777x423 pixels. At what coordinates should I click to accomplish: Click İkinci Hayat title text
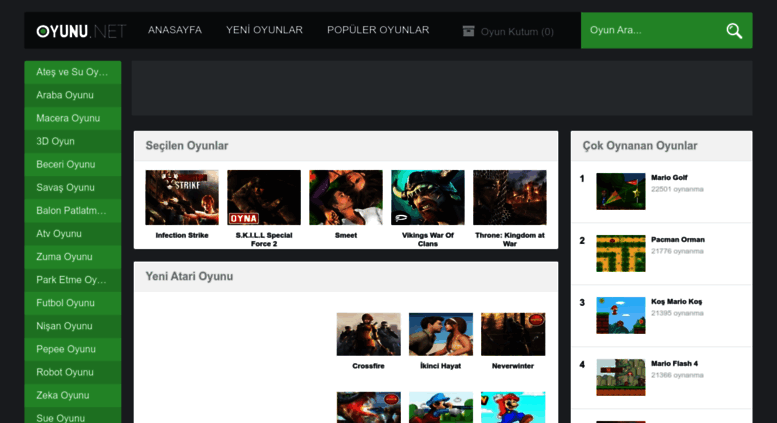pyautogui.click(x=441, y=366)
